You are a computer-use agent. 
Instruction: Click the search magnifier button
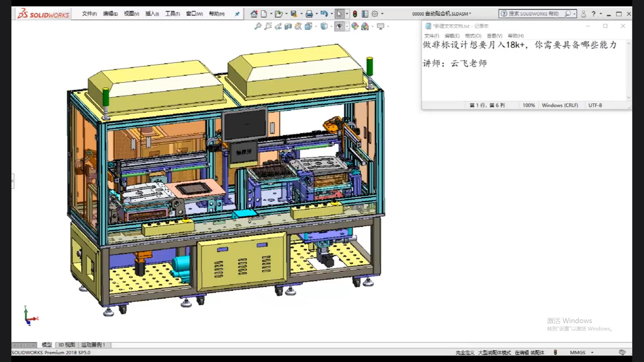[x=568, y=14]
